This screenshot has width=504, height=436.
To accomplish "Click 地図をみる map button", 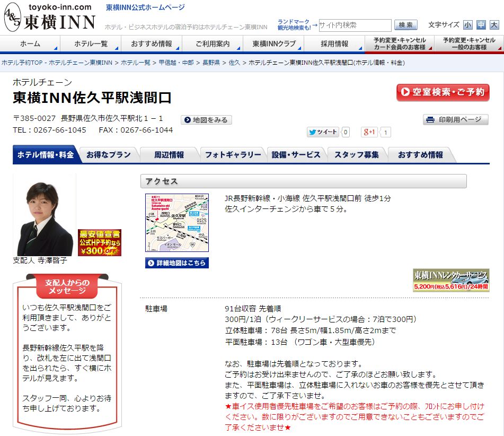I will tap(206, 120).
